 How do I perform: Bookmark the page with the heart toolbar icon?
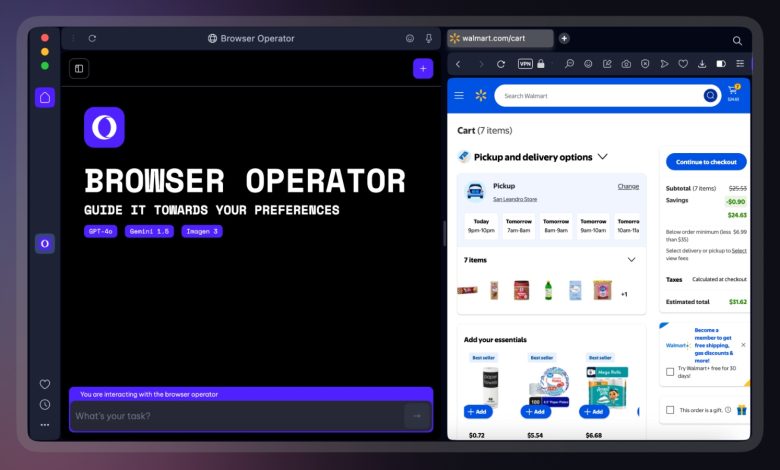683,64
